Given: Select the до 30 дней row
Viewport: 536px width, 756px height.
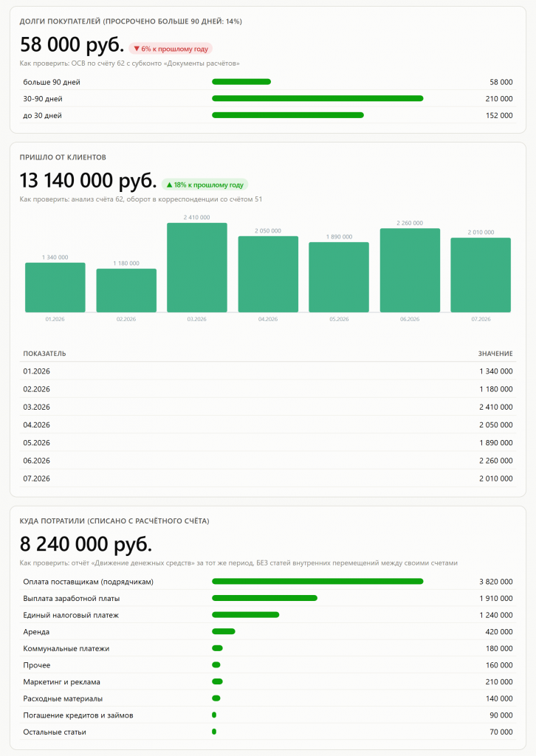Looking at the screenshot, I should pos(268,115).
